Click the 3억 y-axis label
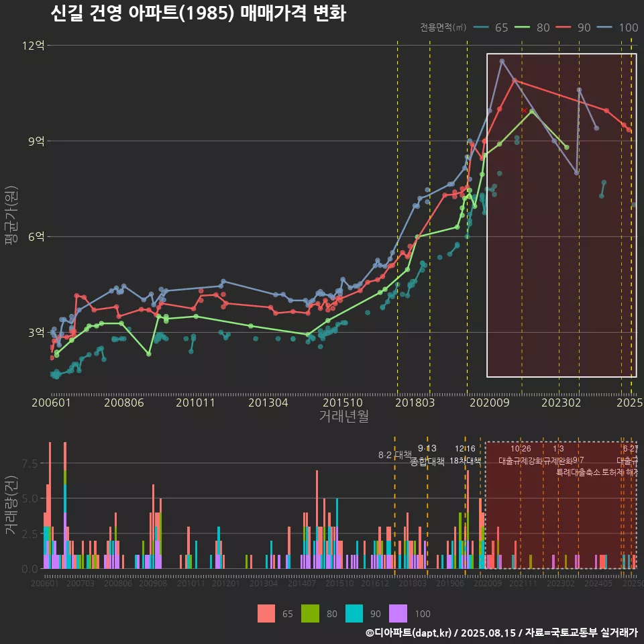Viewport: 644px width, 644px height. tap(36, 332)
